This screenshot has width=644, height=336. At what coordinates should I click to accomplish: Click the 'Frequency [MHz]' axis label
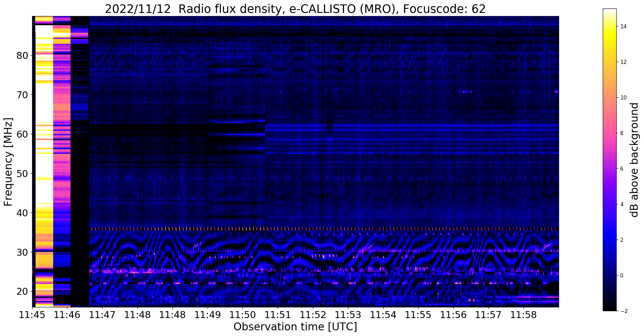8,162
